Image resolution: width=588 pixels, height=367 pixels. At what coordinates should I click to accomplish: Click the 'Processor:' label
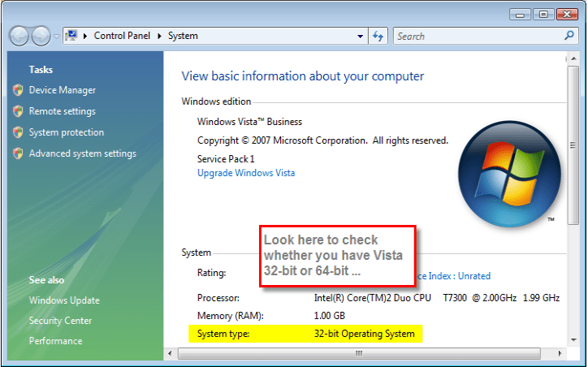coord(218,298)
